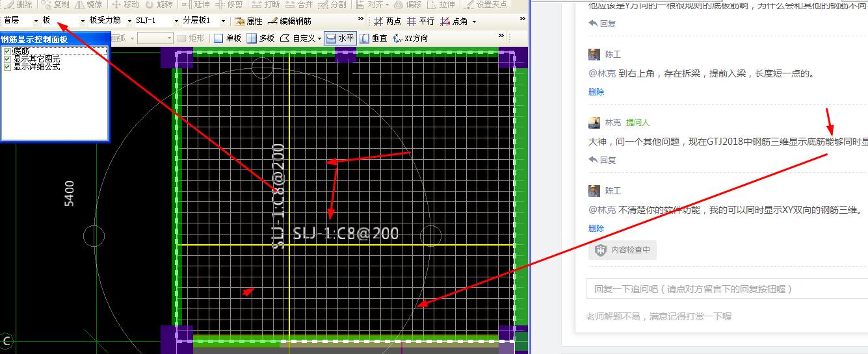
Task: Select the 合并 merge tool
Action: (299, 5)
